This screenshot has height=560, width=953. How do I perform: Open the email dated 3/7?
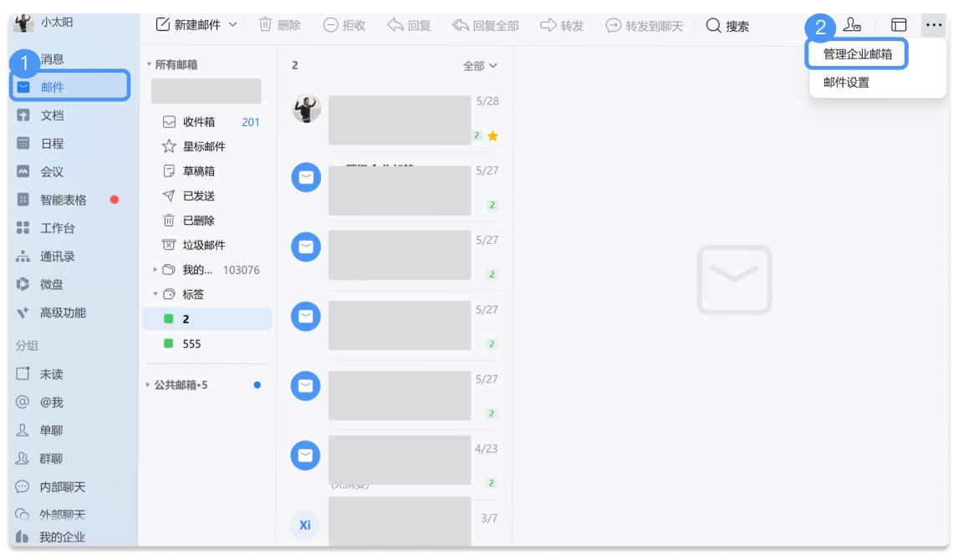[x=395, y=522]
